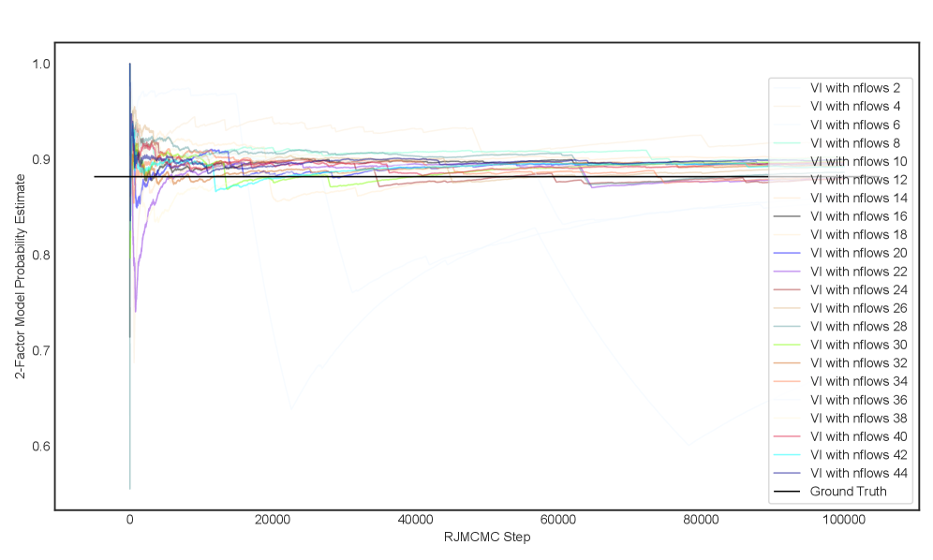Click the blue line sample for nflows 20
933x560 pixels.
click(x=787, y=254)
